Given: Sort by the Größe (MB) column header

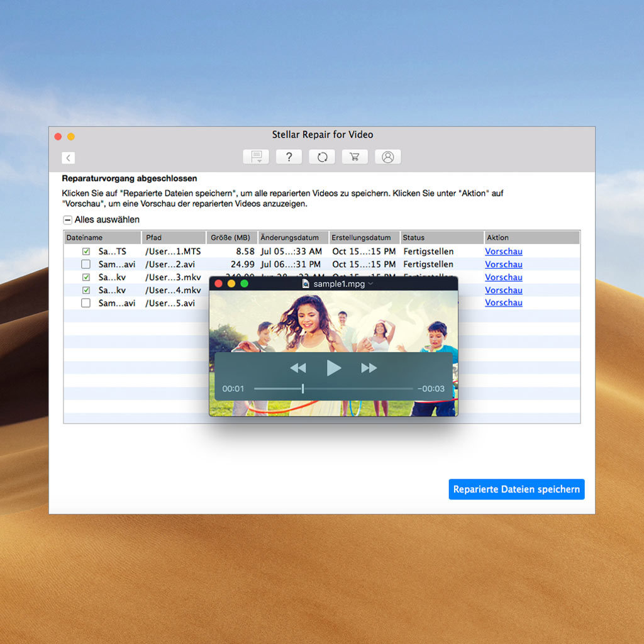Looking at the screenshot, I should tap(232, 237).
